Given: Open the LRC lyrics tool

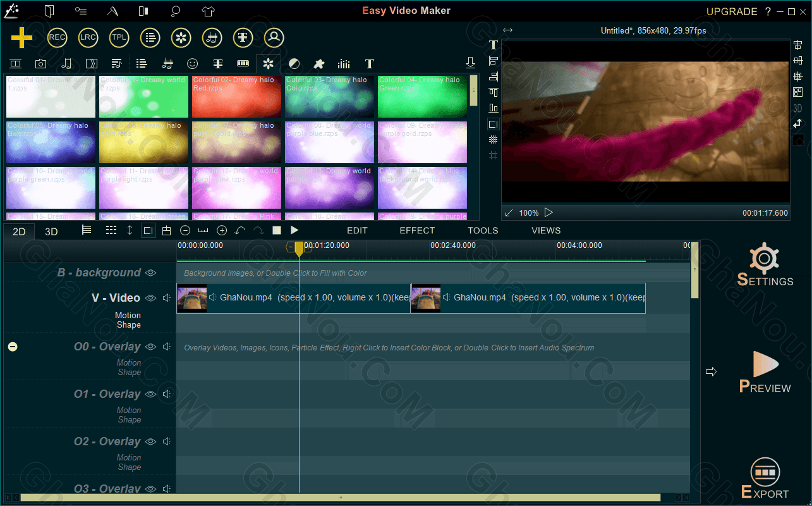Looking at the screenshot, I should click(x=88, y=38).
